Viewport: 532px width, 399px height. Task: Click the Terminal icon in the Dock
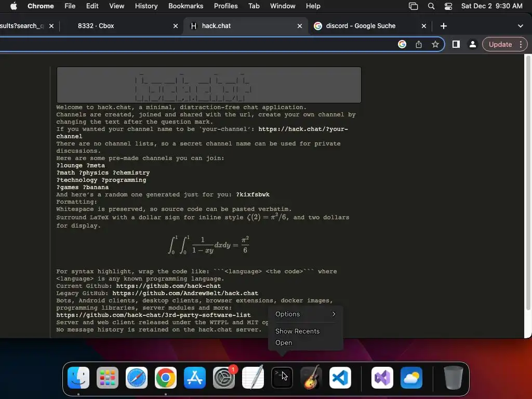pos(282,377)
